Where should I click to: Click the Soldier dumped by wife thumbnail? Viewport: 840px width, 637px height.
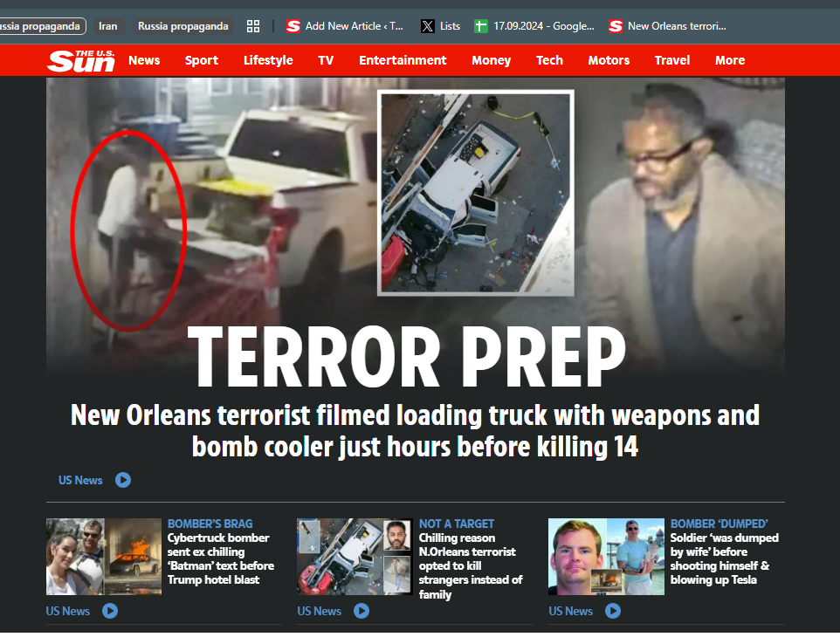coord(607,557)
